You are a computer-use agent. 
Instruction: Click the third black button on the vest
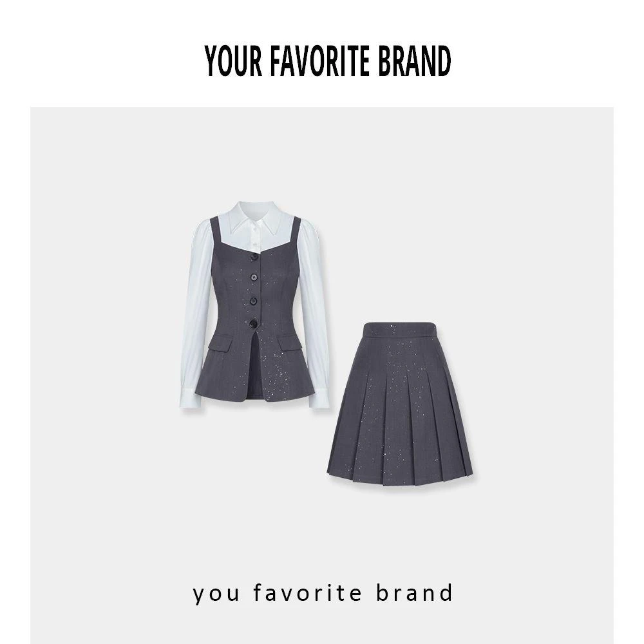coord(253,301)
